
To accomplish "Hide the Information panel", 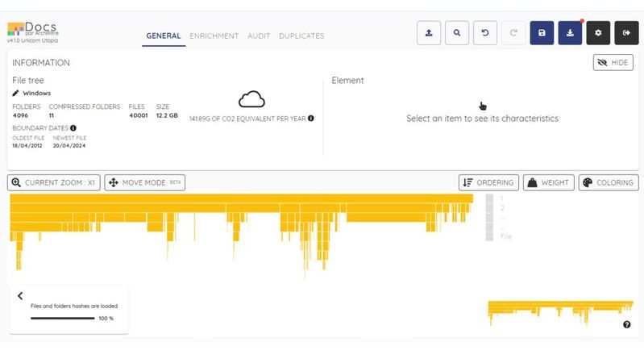I will (613, 63).
